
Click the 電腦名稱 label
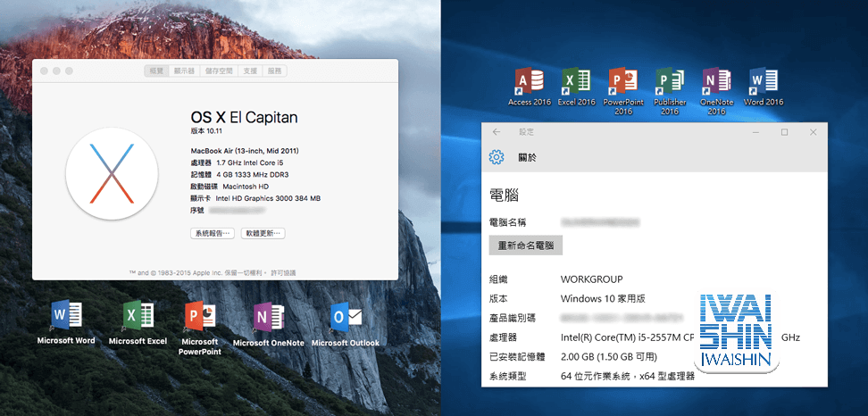tap(507, 222)
